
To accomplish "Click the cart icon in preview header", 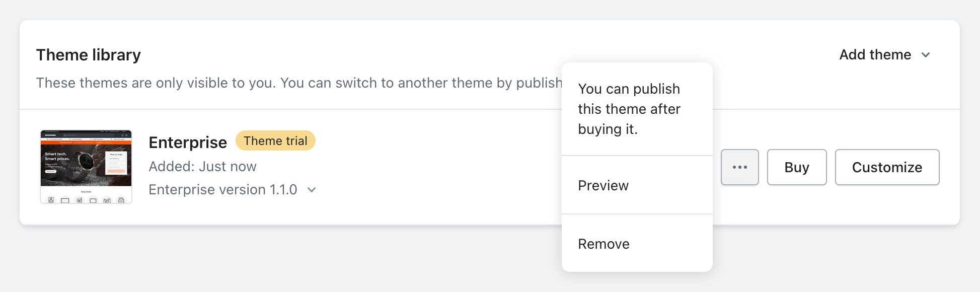I will tap(126, 135).
